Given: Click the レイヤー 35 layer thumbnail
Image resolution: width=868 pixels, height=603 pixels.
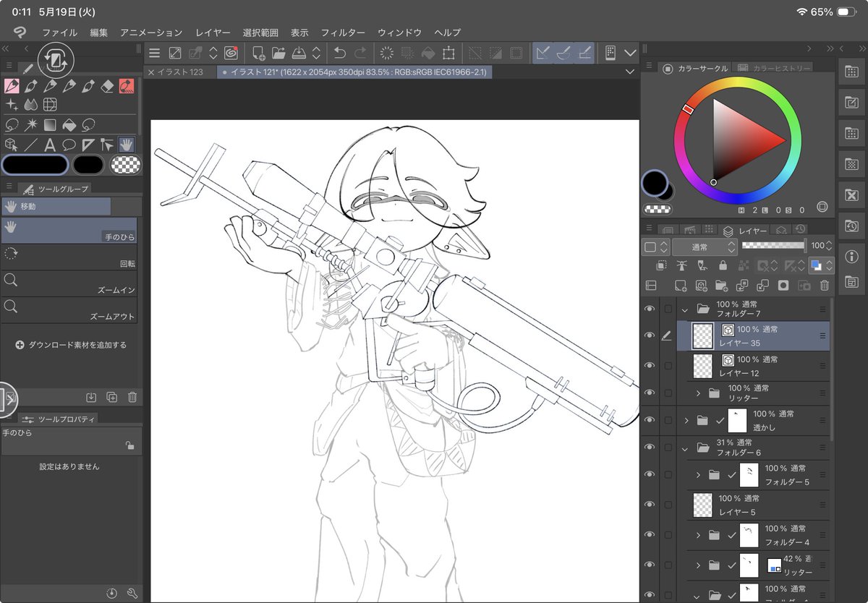Looking at the screenshot, I should click(x=703, y=335).
